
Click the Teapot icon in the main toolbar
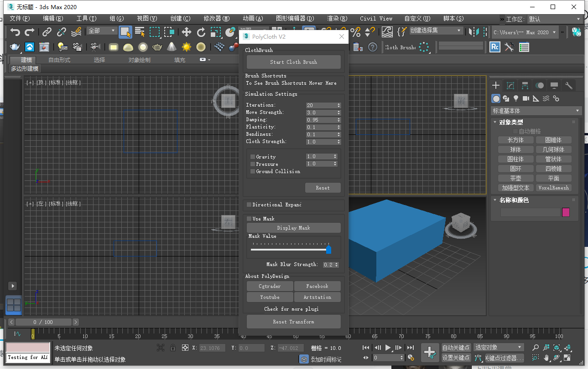point(157,47)
